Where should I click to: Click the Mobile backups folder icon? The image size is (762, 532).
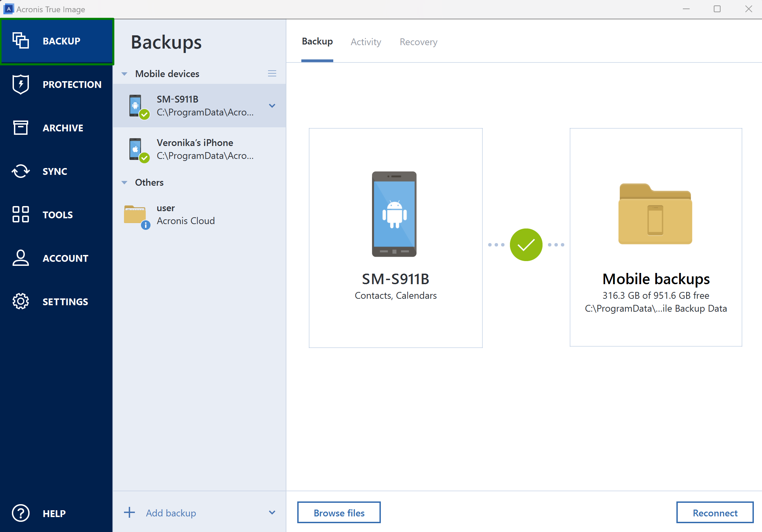click(x=655, y=214)
